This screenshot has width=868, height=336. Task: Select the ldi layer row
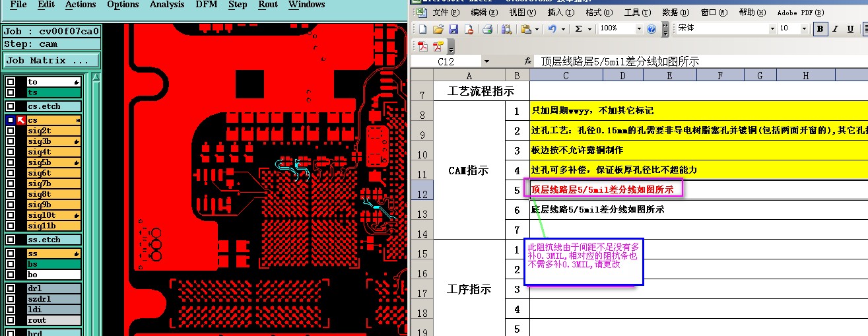[x=53, y=310]
